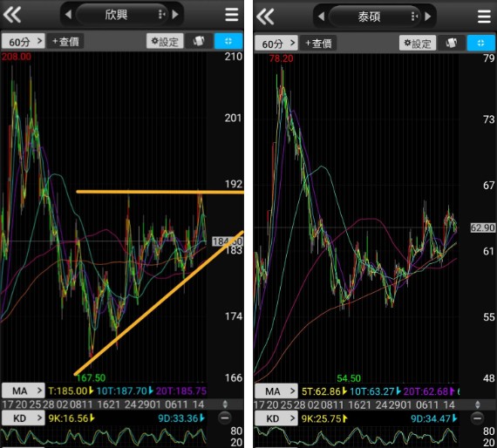Viewport: 497px width, 448px height.
Task: Tap rotate screen icon on 欣興 chart
Action: point(199,41)
